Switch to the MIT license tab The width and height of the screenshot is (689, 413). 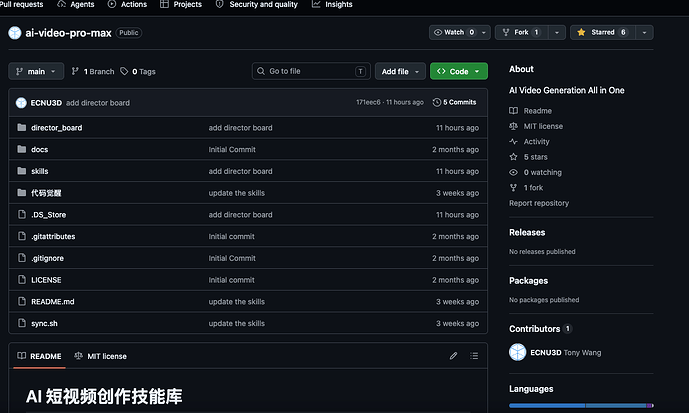coord(101,356)
